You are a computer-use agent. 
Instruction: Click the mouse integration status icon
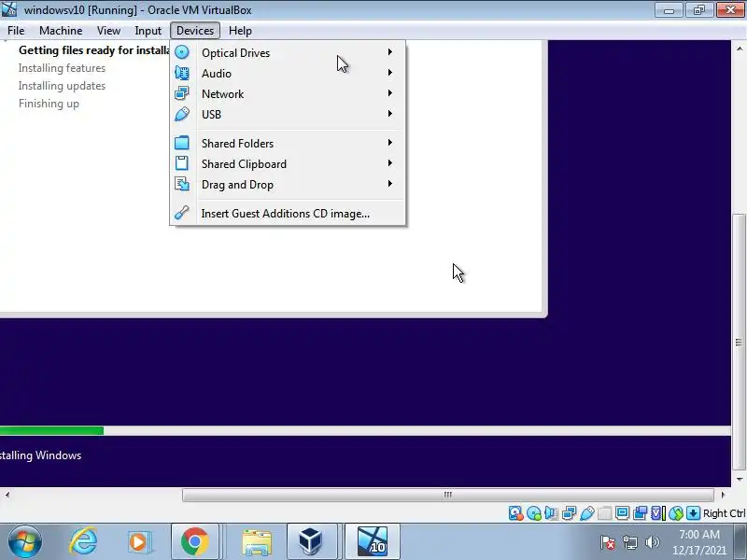click(675, 512)
